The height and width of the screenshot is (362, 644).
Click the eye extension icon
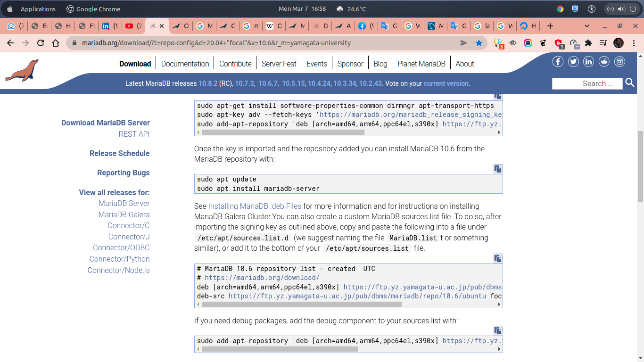coord(513,43)
